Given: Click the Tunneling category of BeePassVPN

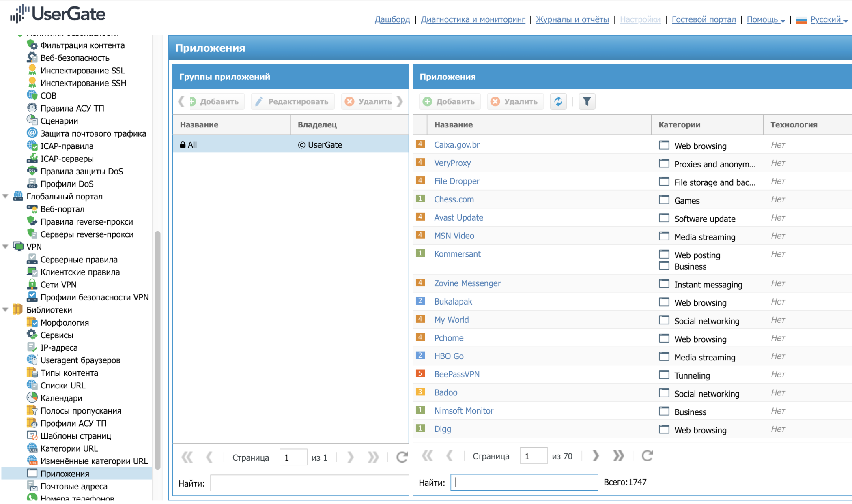Looking at the screenshot, I should (x=692, y=375).
